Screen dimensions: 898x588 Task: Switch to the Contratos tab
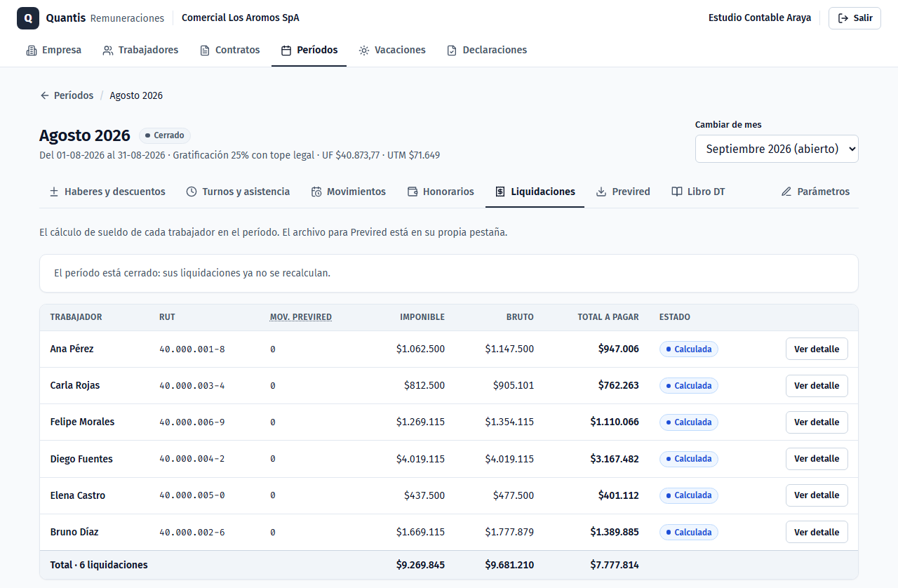click(x=229, y=51)
